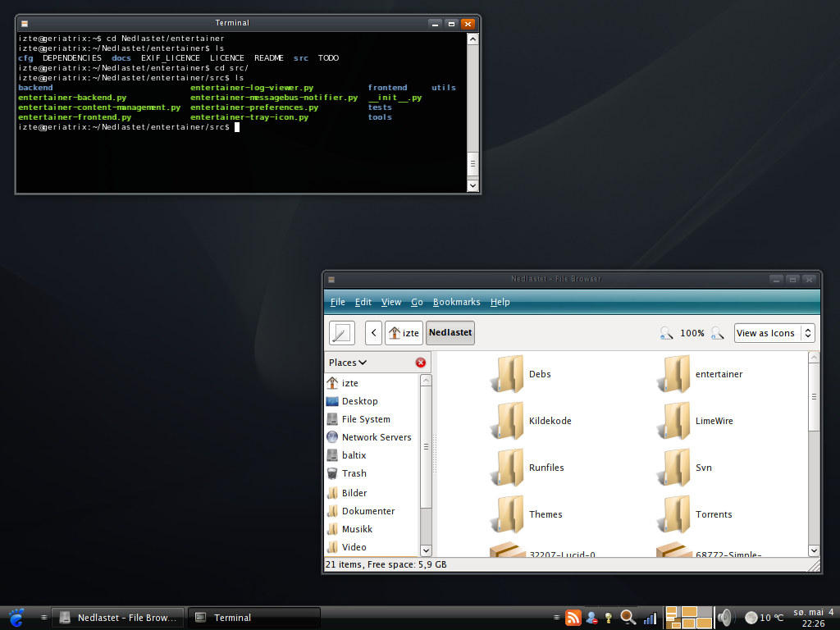
Task: Click the user status tray icon
Action: click(592, 618)
